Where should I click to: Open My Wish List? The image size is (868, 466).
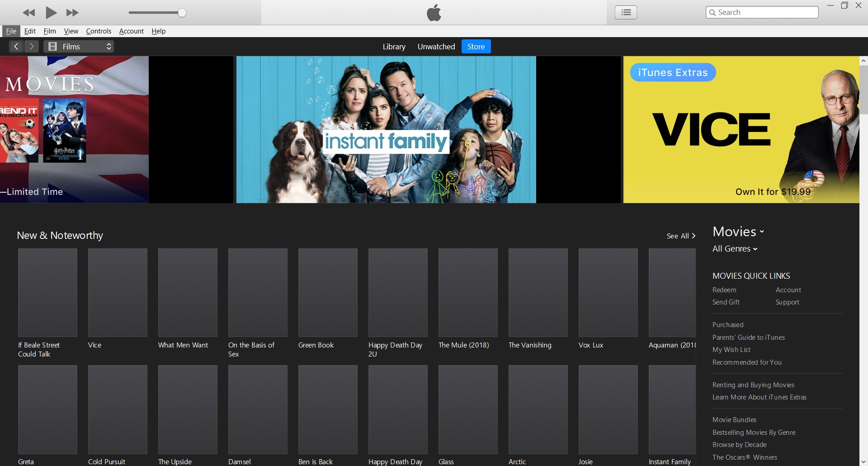(x=731, y=350)
